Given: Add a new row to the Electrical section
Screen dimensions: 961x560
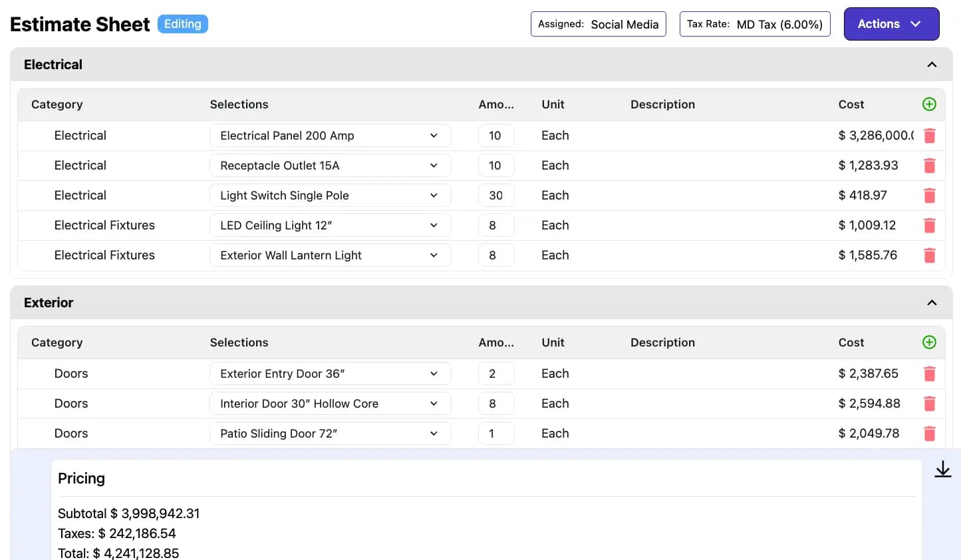Looking at the screenshot, I should [x=929, y=104].
